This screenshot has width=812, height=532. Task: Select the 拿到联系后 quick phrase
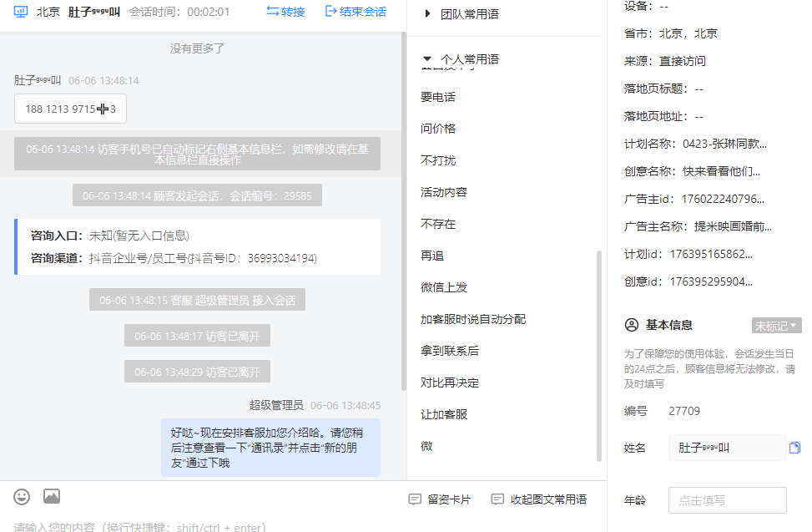click(450, 351)
